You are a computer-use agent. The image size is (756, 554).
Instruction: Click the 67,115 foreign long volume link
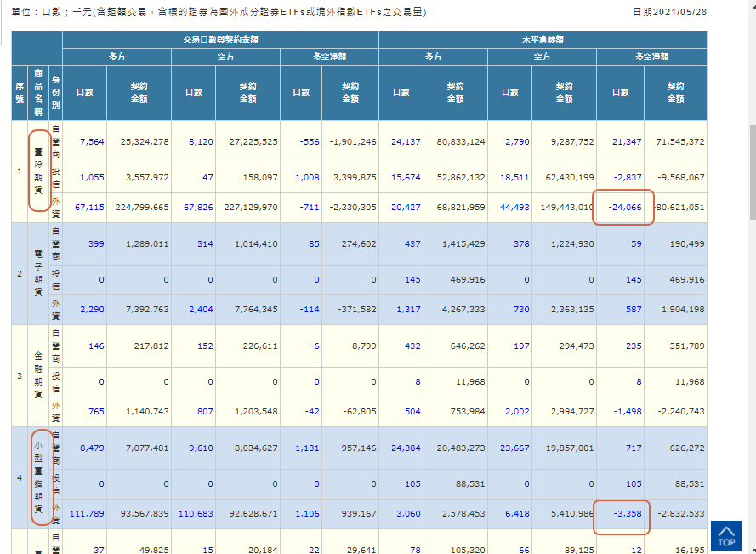(x=89, y=207)
